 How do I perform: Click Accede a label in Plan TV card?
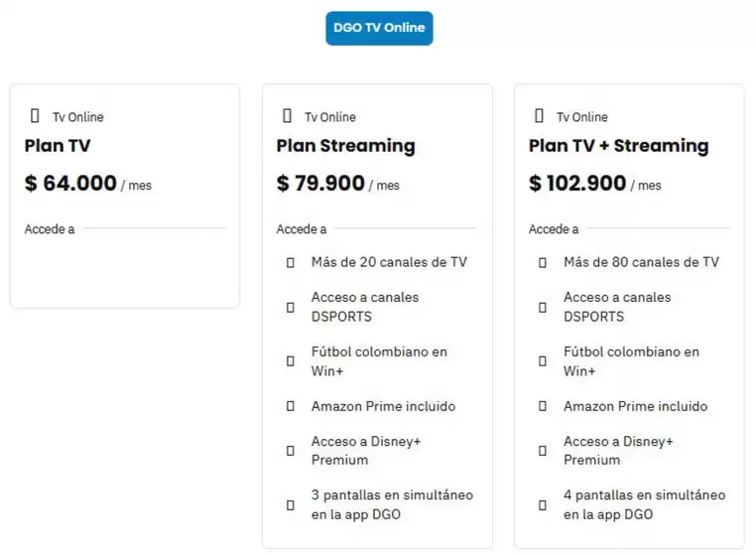pyautogui.click(x=50, y=229)
